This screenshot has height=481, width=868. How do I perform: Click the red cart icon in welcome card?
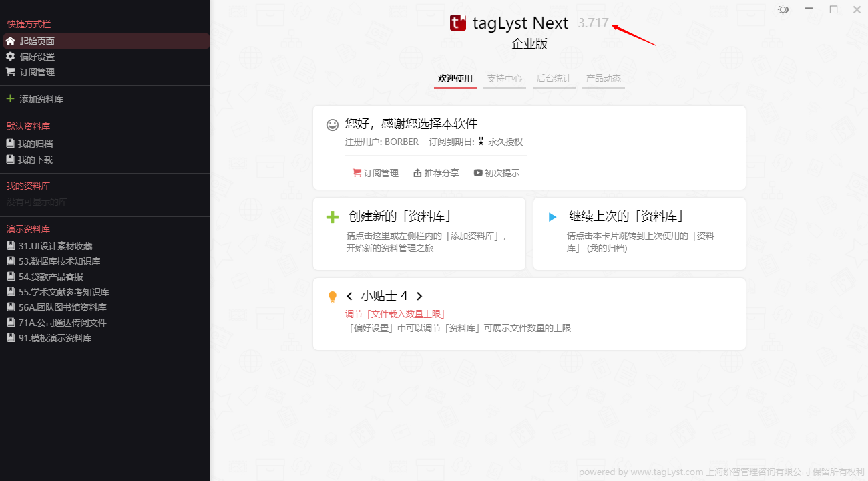(x=357, y=173)
